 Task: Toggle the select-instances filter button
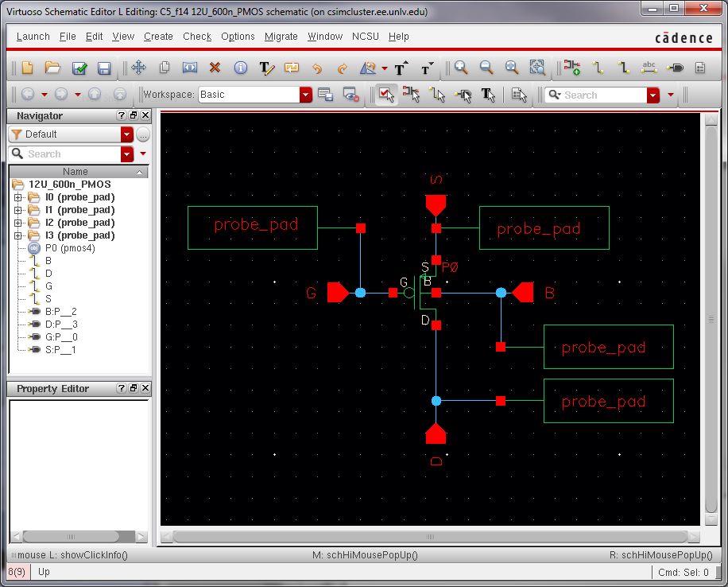pos(412,95)
